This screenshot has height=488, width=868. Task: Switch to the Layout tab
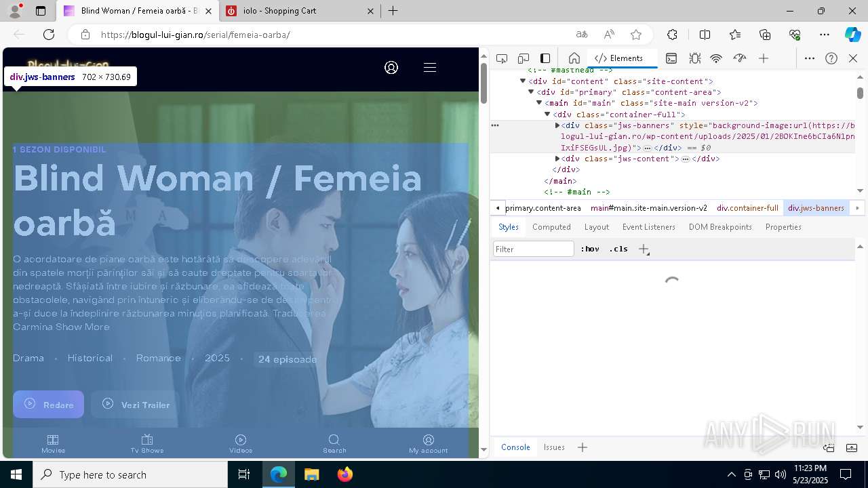(597, 227)
